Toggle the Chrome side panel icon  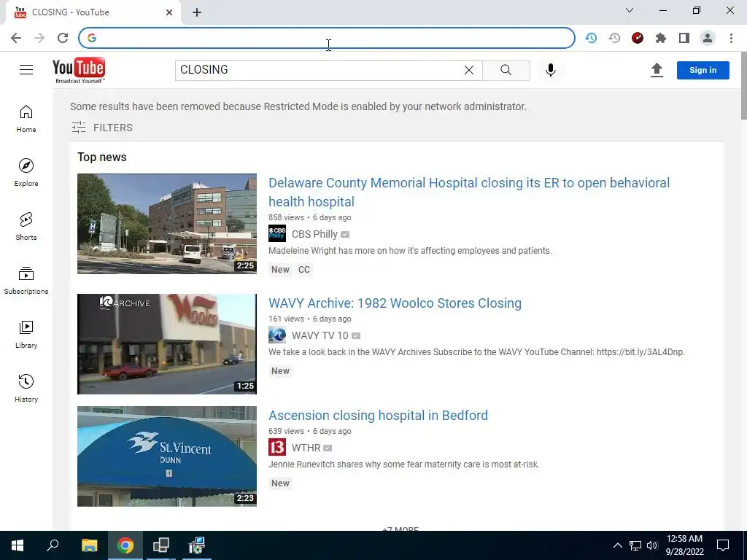[x=684, y=38]
